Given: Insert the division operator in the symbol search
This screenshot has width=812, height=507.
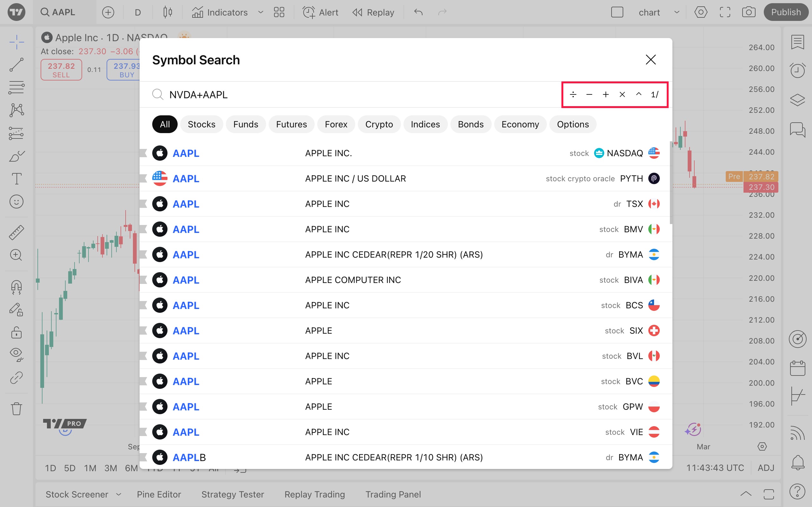Looking at the screenshot, I should click(573, 94).
